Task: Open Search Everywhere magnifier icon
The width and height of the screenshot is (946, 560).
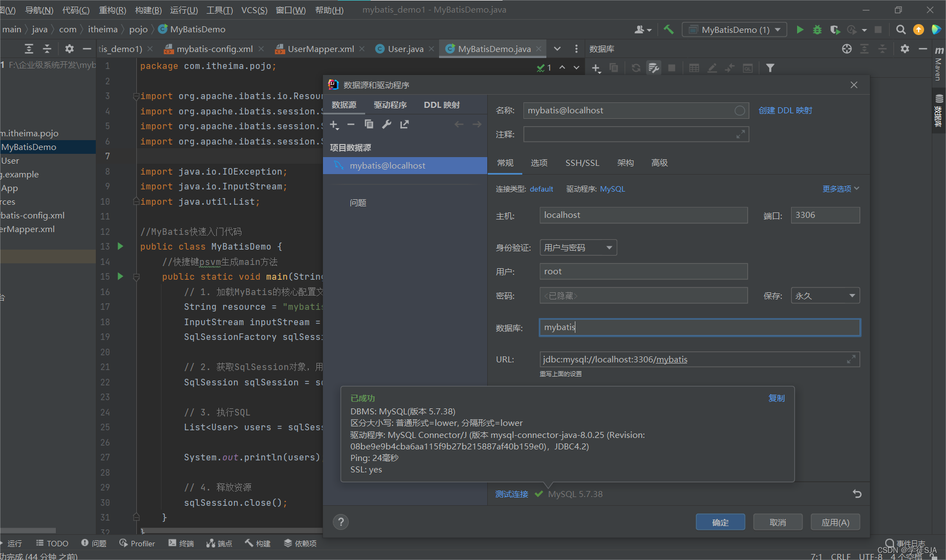Action: point(901,30)
